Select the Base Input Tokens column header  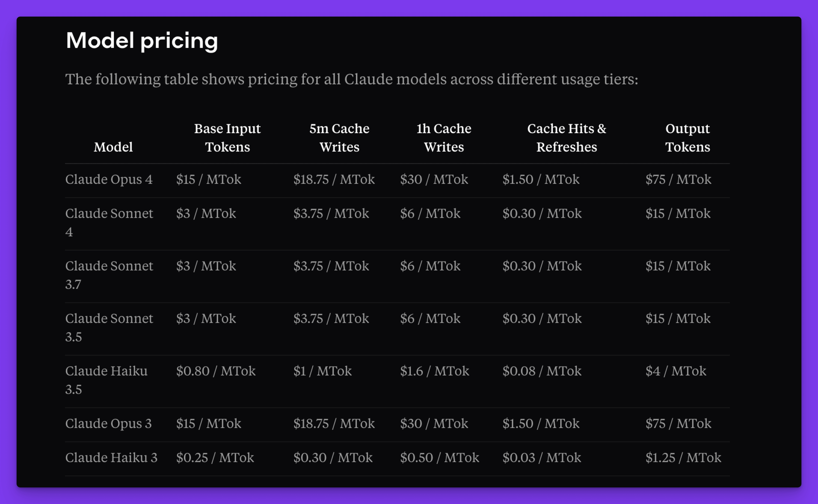tap(227, 138)
